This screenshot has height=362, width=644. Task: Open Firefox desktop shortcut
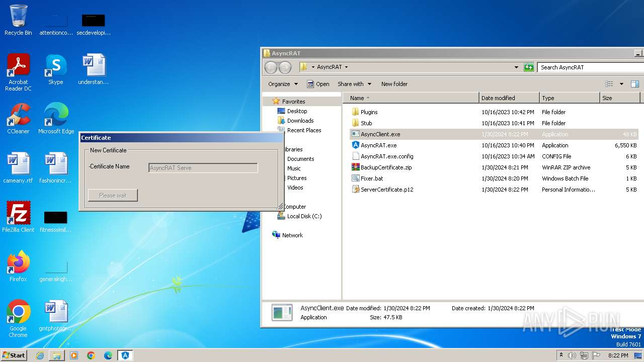click(18, 266)
